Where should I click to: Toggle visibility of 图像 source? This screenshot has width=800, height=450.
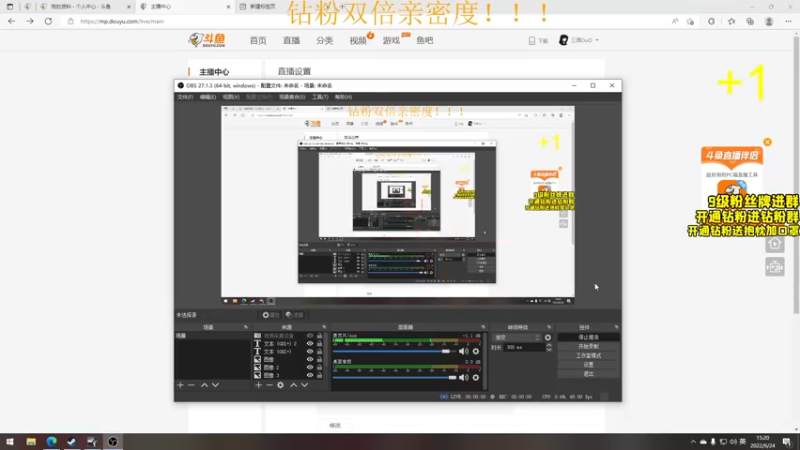point(310,360)
